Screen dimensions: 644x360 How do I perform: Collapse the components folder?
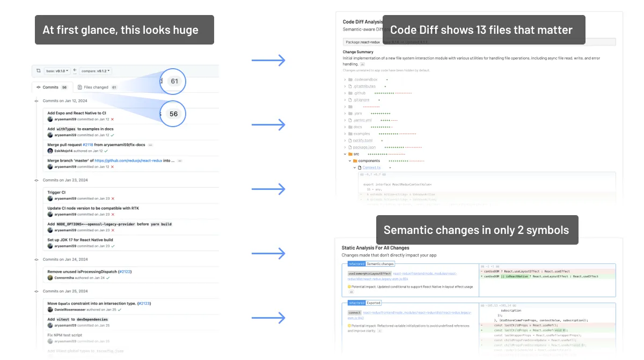click(x=349, y=161)
